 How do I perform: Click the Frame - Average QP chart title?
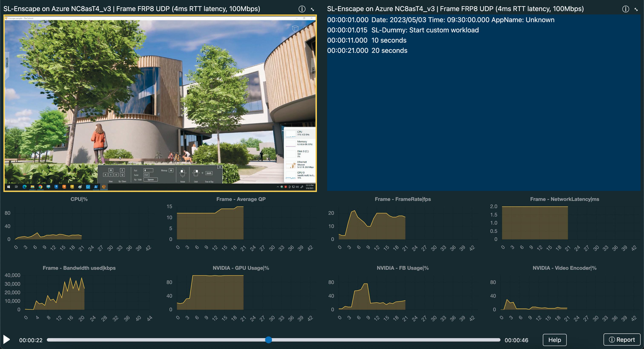pos(241,199)
